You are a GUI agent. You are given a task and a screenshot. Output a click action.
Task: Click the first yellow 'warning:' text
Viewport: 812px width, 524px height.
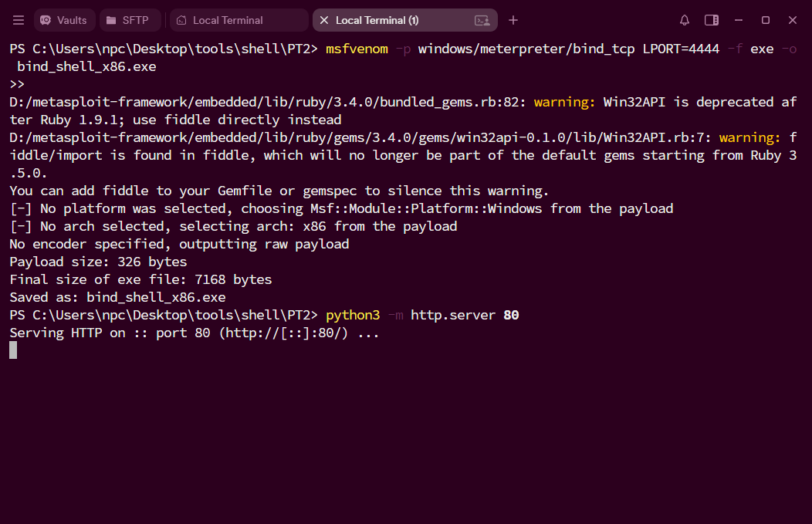point(564,102)
